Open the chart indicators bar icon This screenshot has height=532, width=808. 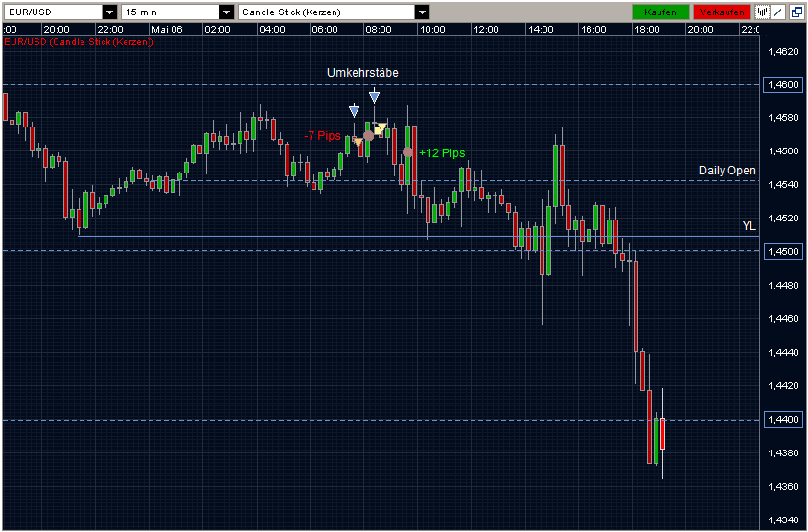tap(763, 12)
